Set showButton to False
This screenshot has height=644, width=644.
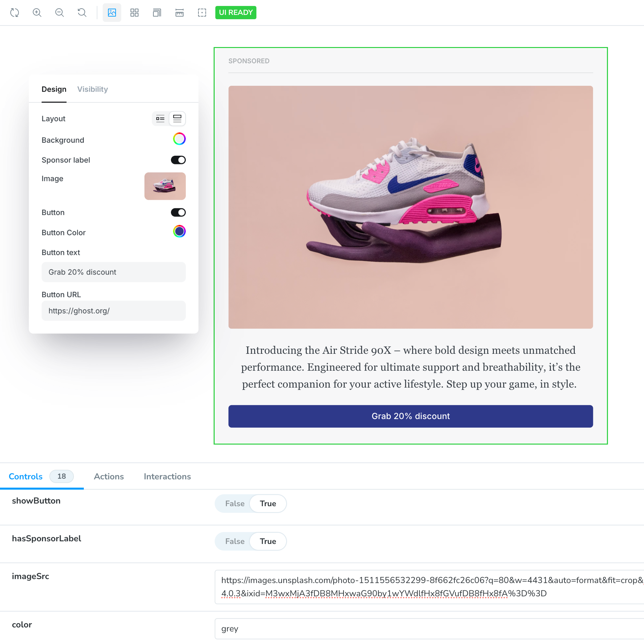[x=235, y=504]
